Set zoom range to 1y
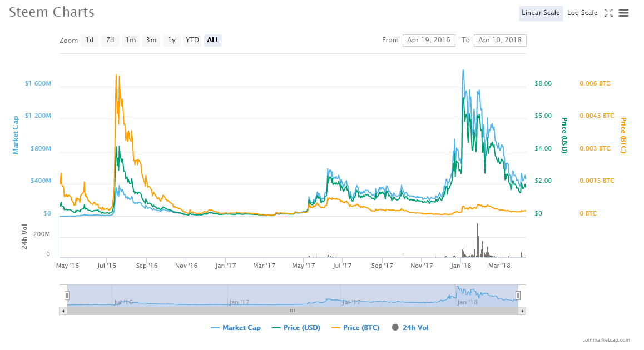Image resolution: width=644 pixels, height=350 pixels. 172,40
